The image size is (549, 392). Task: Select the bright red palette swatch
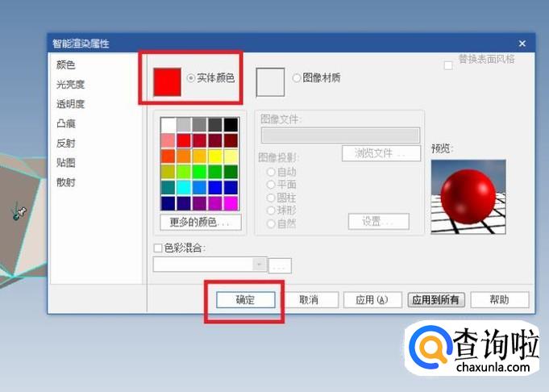(x=184, y=141)
